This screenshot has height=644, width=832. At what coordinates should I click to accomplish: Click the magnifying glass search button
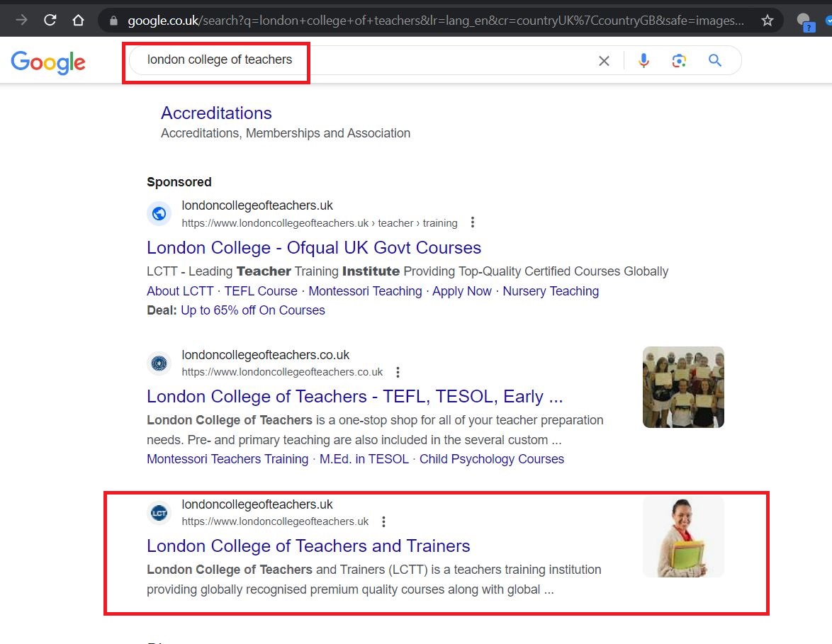click(715, 61)
